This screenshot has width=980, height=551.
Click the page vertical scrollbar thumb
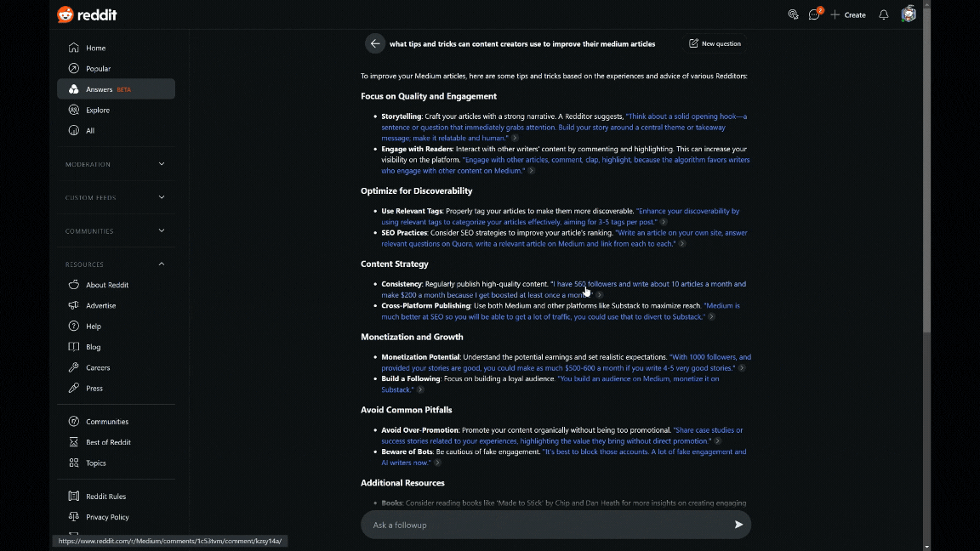click(926, 169)
